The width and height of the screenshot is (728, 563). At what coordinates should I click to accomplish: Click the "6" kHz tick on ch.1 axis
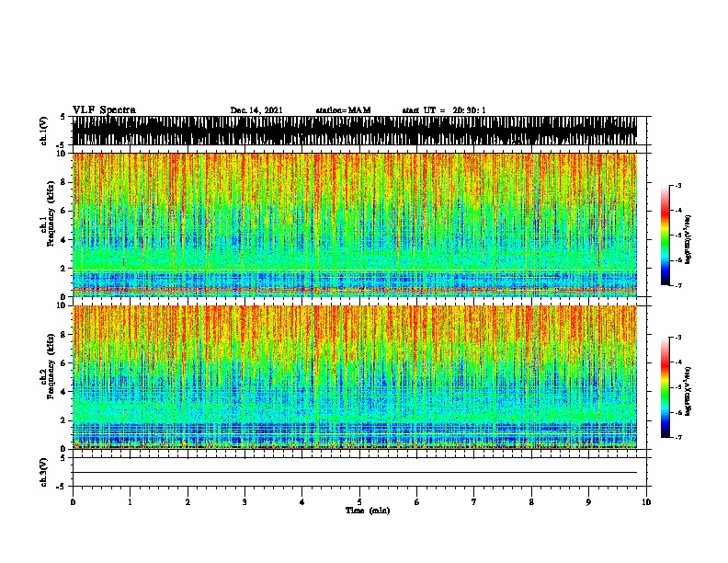click(64, 211)
